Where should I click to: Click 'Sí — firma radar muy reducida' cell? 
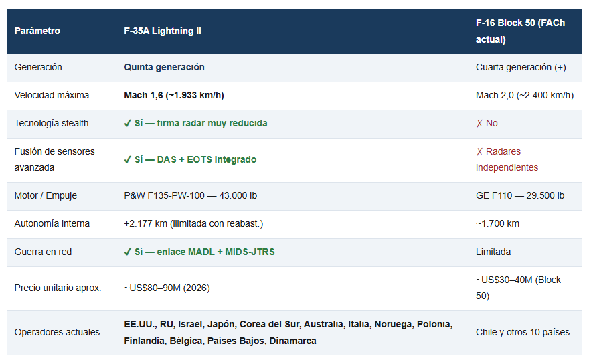[195, 123]
